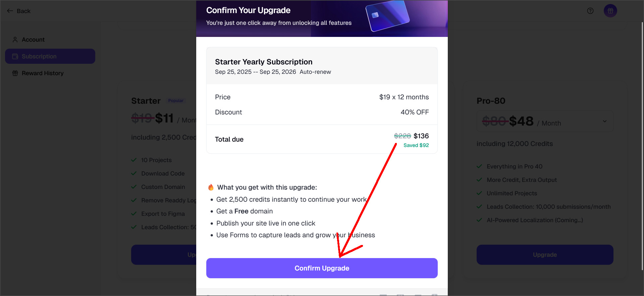
Task: Click the gift rewards icon
Action: tap(610, 11)
